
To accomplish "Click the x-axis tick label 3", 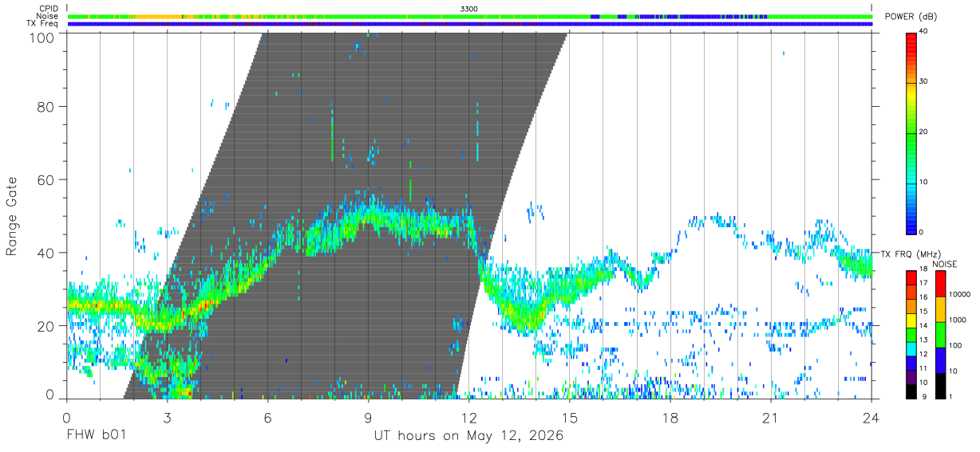I will click(167, 417).
